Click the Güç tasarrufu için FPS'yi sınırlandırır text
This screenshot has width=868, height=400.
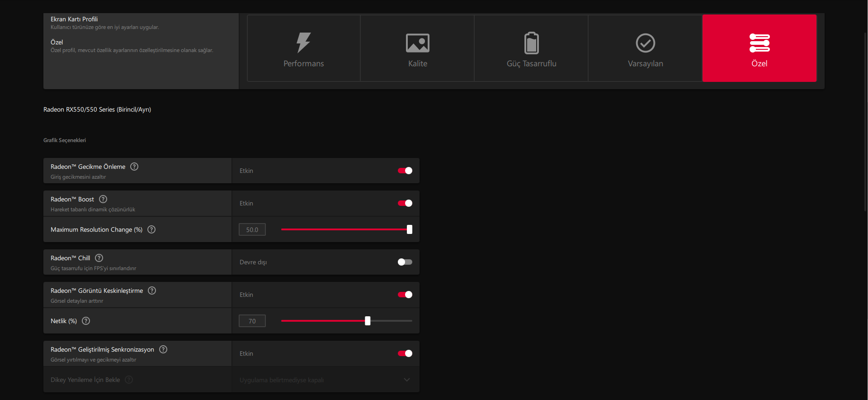tap(93, 268)
